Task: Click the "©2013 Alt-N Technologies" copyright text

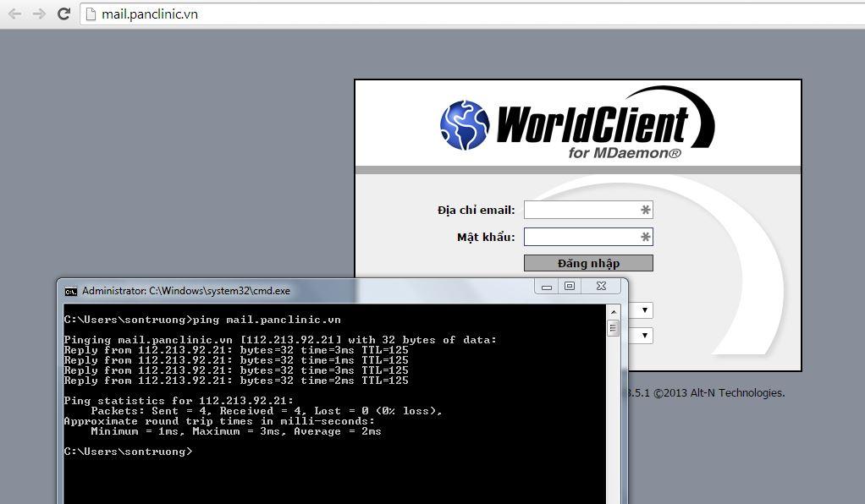Action: coord(719,393)
